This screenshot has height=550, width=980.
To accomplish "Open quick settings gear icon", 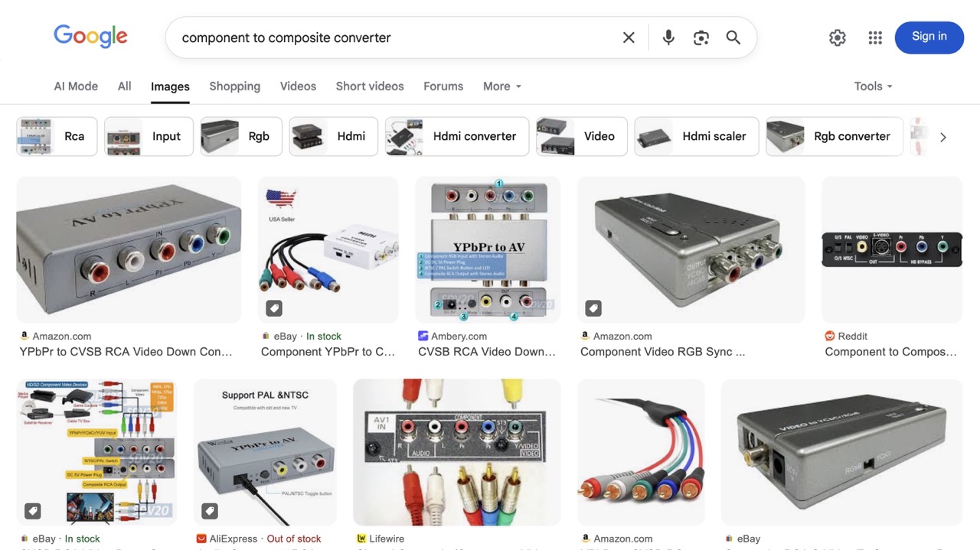I will click(838, 37).
